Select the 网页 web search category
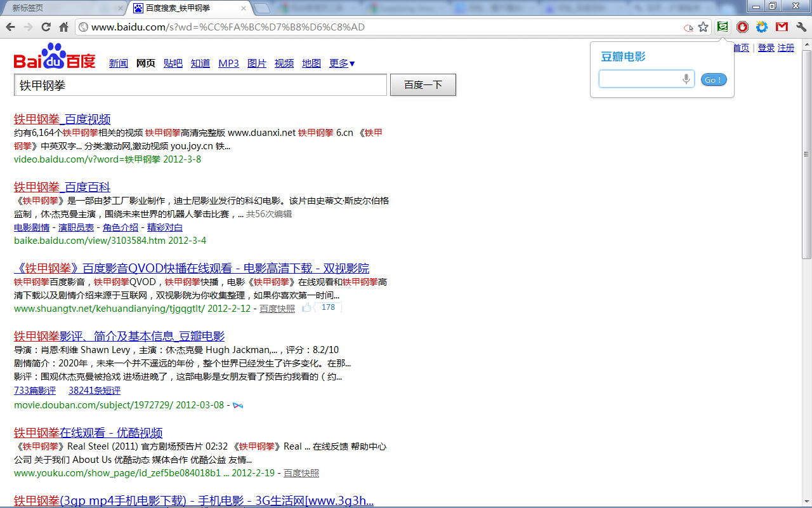The height and width of the screenshot is (508, 812). [x=146, y=63]
